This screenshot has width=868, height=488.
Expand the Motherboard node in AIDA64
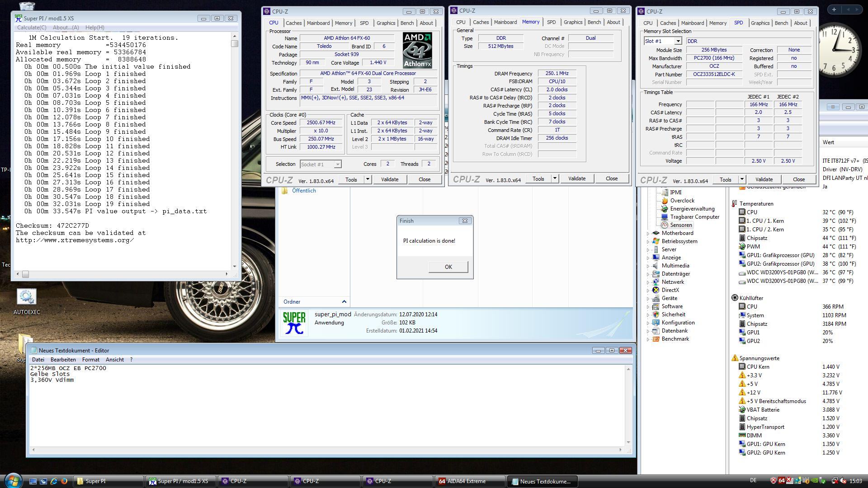648,234
